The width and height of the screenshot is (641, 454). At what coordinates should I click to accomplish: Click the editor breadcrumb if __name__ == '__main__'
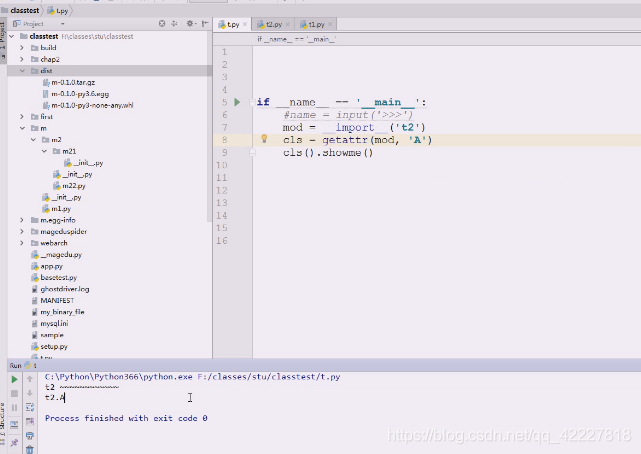tap(296, 39)
